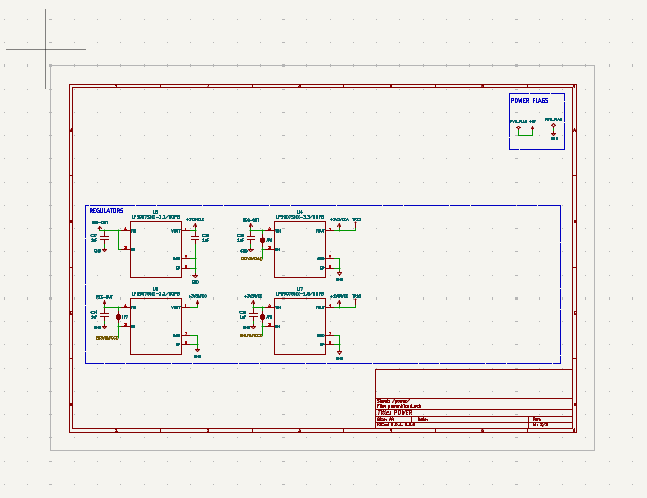Select the jumper left of U6
647x498 pixels.
119,317
